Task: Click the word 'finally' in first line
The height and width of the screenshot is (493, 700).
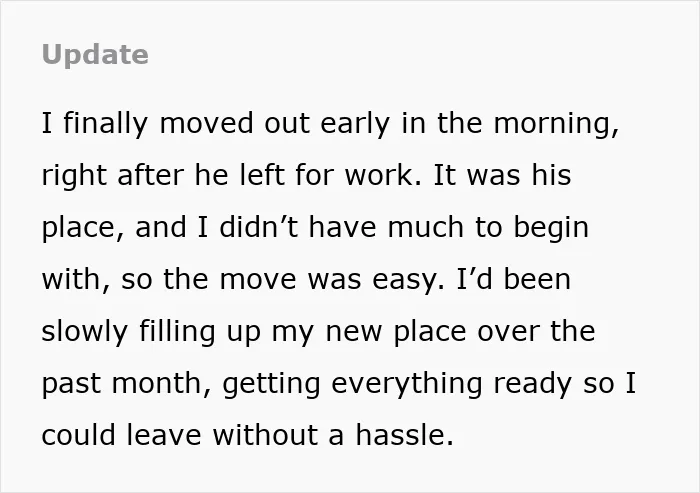Action: tap(105, 124)
